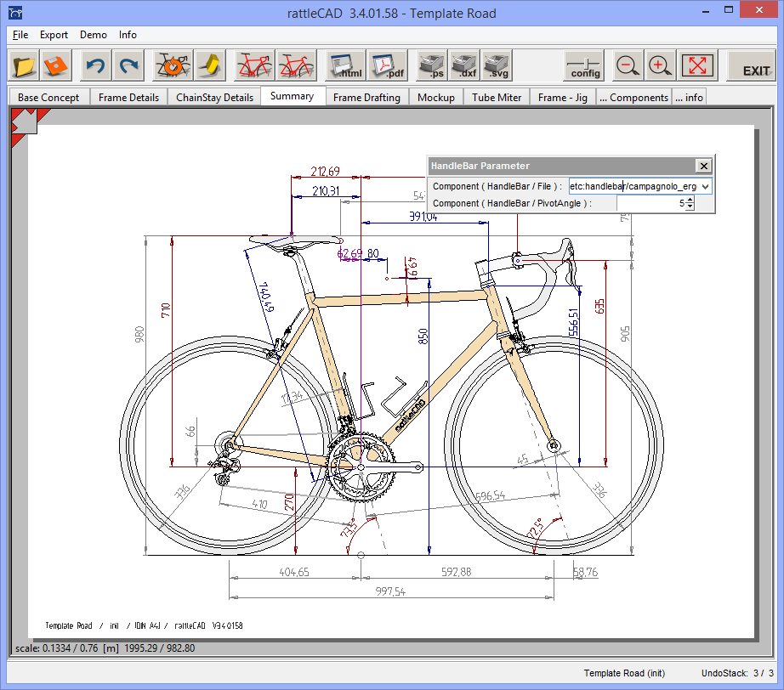Click the bicycle icon with orange refresh arrow
Screen dimensions: 784x690
[x=173, y=65]
